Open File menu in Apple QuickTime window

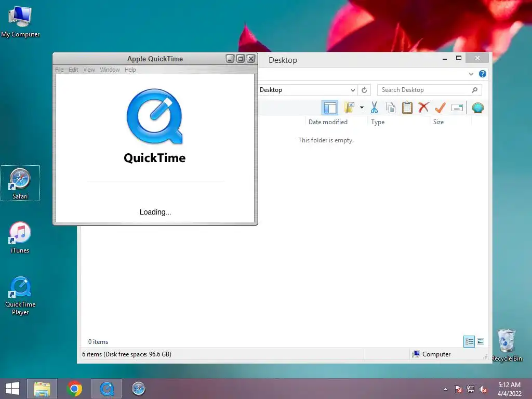[x=59, y=70]
